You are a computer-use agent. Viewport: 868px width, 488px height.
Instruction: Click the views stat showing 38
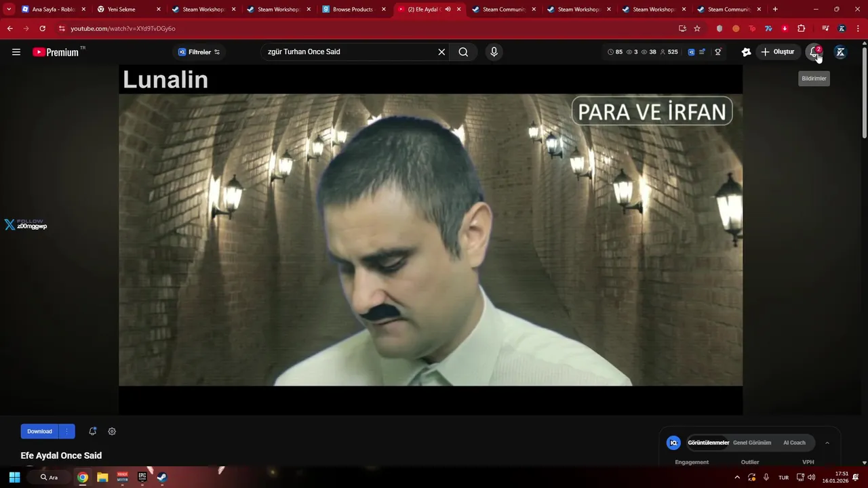(x=649, y=52)
